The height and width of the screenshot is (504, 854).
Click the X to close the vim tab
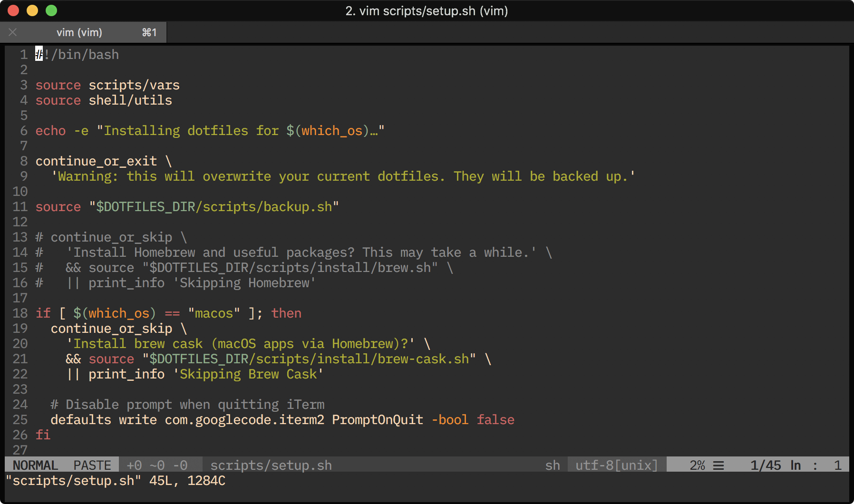tap(13, 32)
